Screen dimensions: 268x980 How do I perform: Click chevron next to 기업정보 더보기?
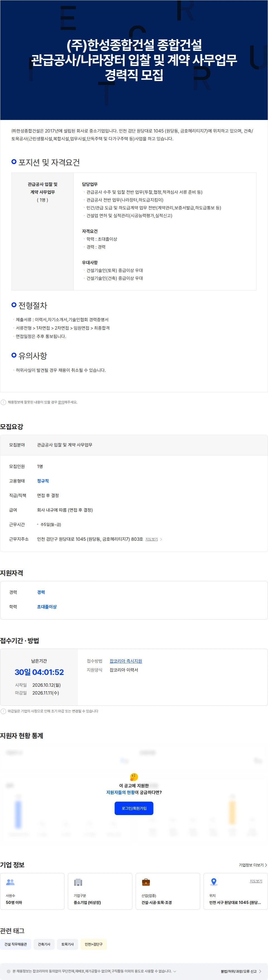tap(266, 865)
